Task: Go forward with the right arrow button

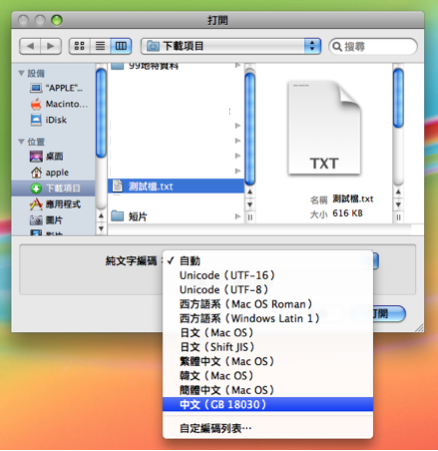Action: [51, 46]
